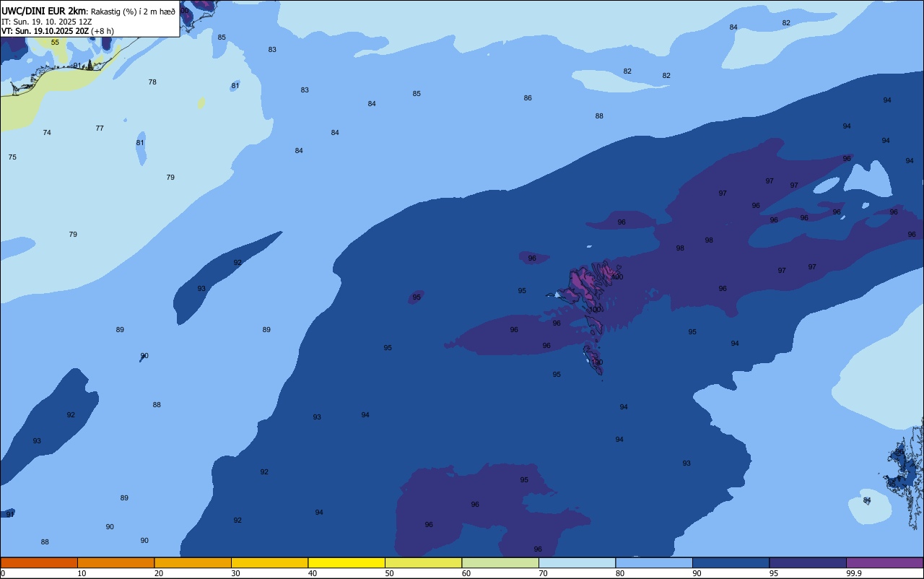Screen dimensions: 924x579
Task: Click the dark blue 90–95 legend swatch
Action: click(731, 562)
